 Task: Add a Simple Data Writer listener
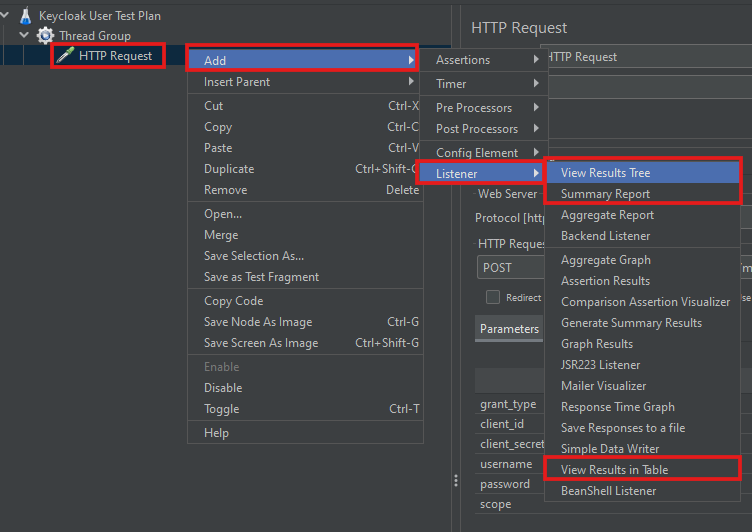[643, 449]
